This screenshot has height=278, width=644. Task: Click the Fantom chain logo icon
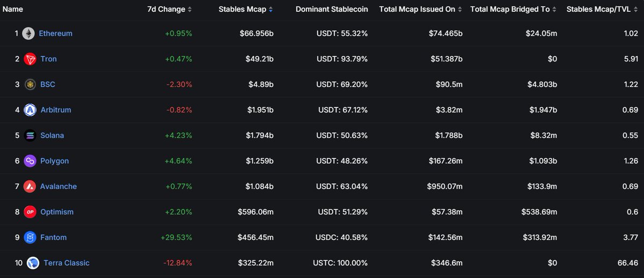pyautogui.click(x=30, y=237)
